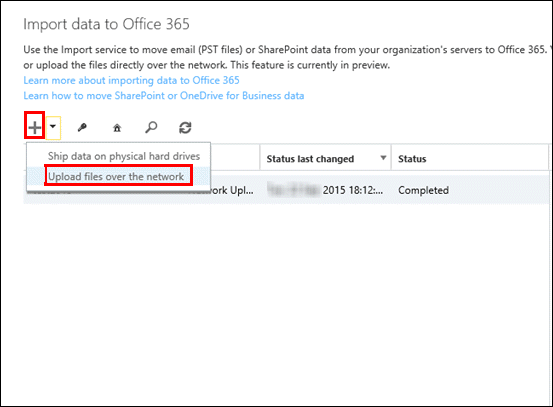The width and height of the screenshot is (553, 407).
Task: Click the Import data to Office 365 heading
Action: pyautogui.click(x=106, y=24)
